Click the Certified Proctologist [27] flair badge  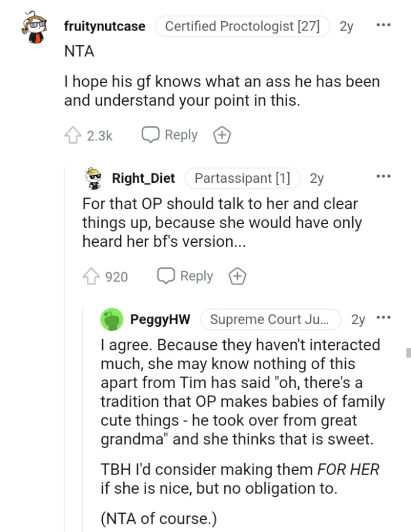242,26
